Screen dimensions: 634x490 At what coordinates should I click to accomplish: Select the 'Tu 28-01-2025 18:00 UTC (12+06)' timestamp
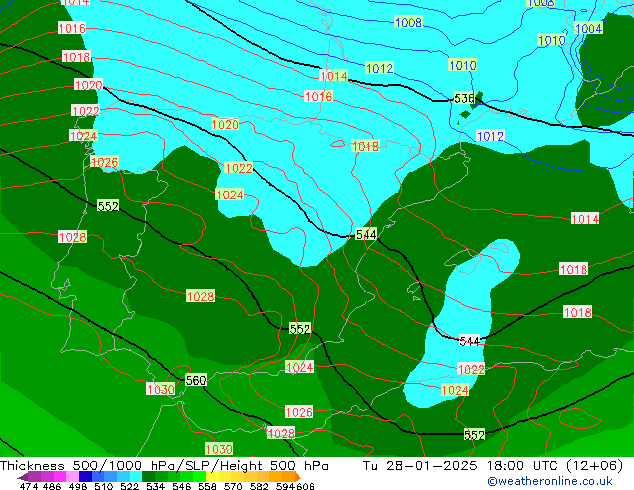coord(493,466)
